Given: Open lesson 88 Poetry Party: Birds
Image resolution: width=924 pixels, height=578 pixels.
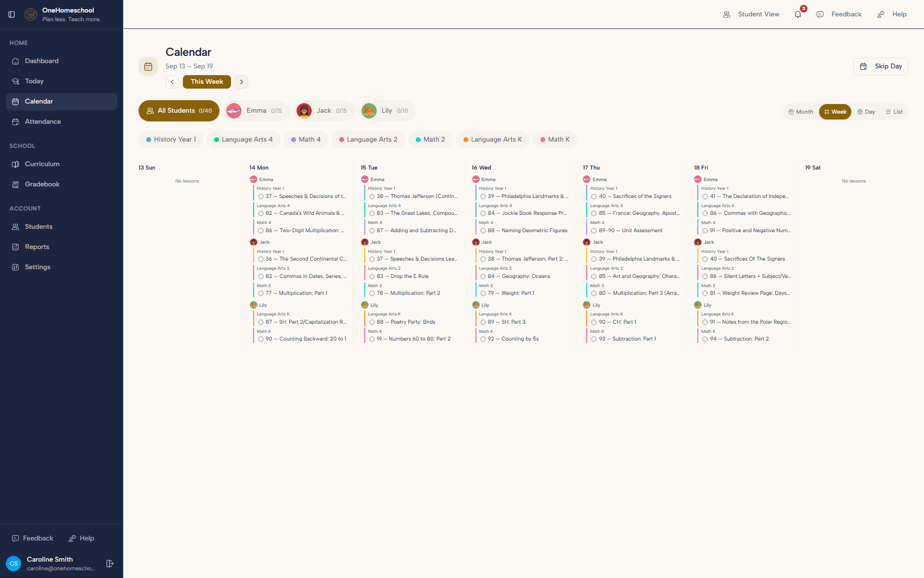Looking at the screenshot, I should coord(407,322).
